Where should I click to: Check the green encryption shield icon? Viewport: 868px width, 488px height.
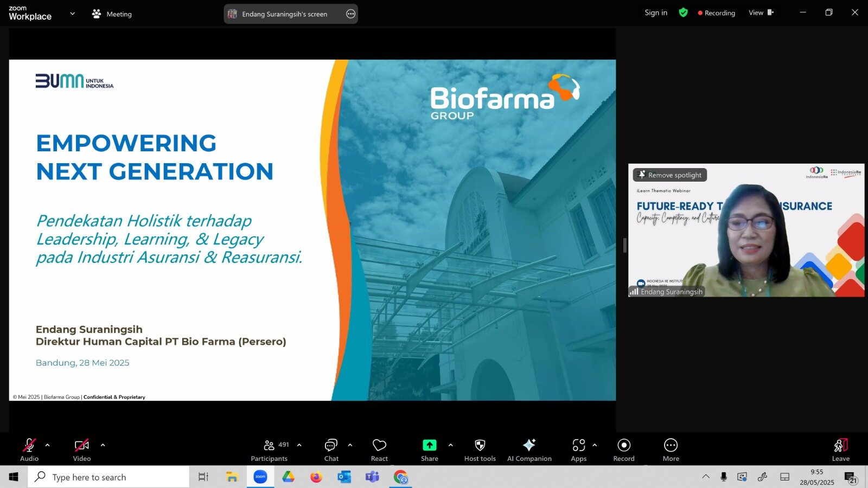[x=684, y=12]
